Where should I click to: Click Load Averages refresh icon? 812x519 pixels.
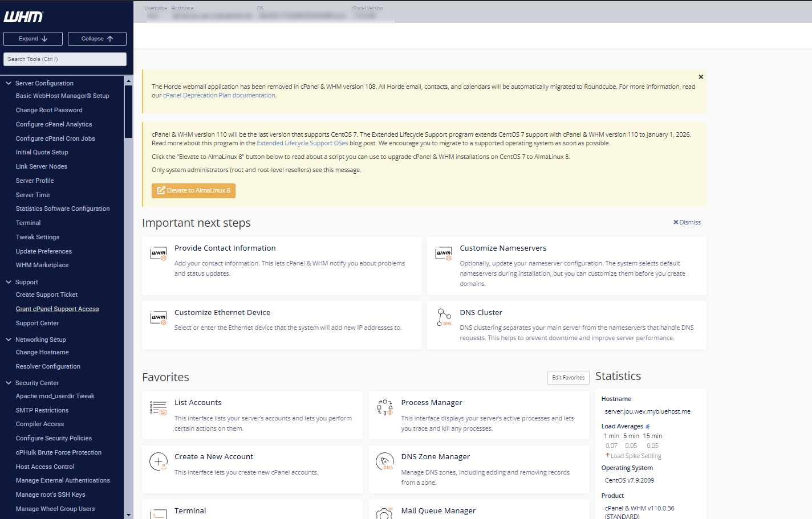click(648, 426)
